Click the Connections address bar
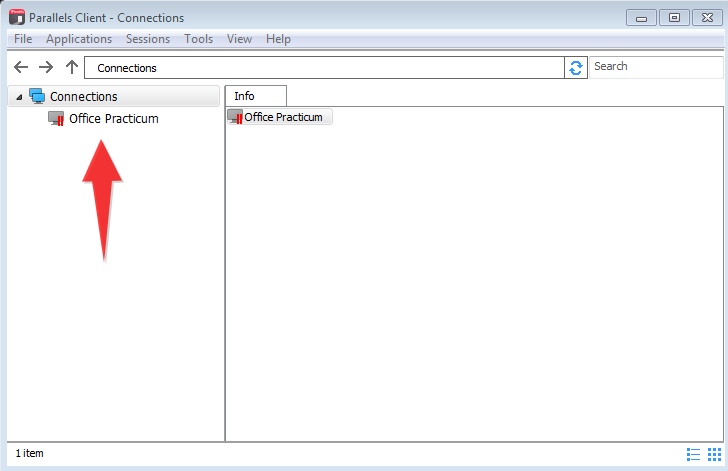Image resolution: width=728 pixels, height=471 pixels. click(x=324, y=68)
